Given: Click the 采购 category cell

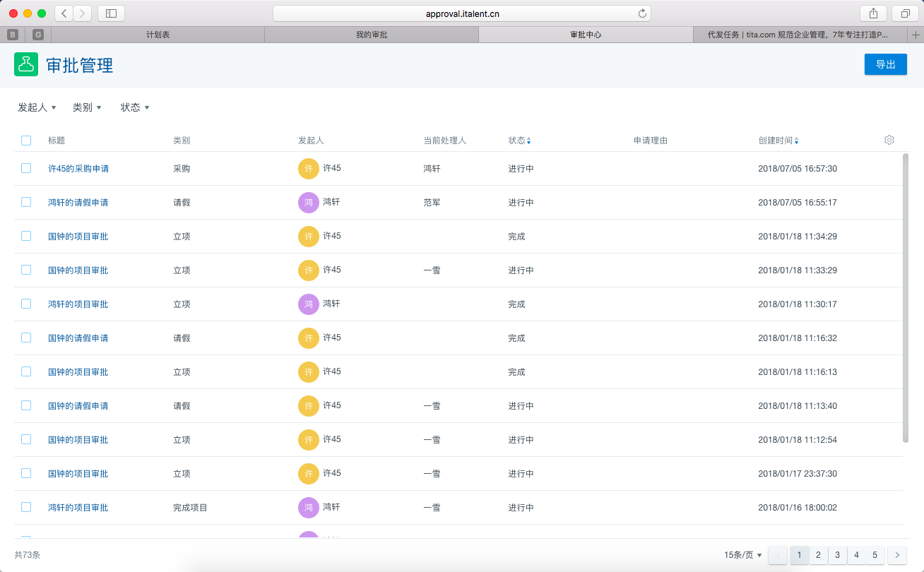Looking at the screenshot, I should coord(182,169).
